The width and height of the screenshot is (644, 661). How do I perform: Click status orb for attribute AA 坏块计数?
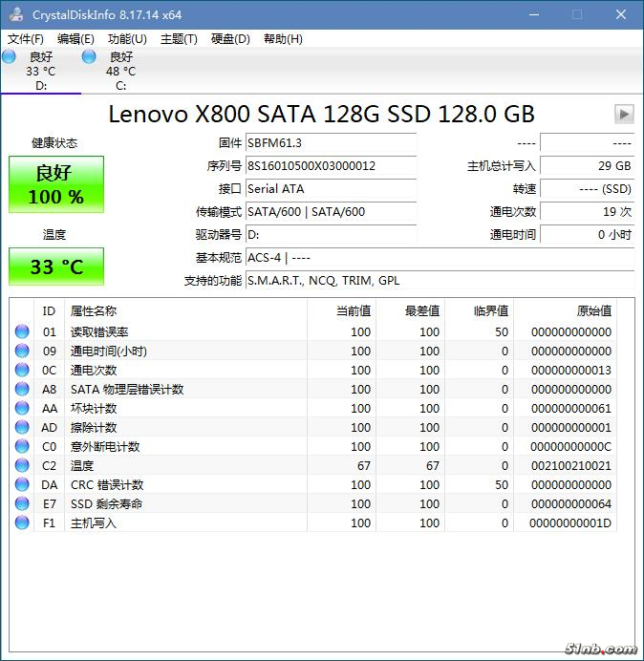point(22,408)
